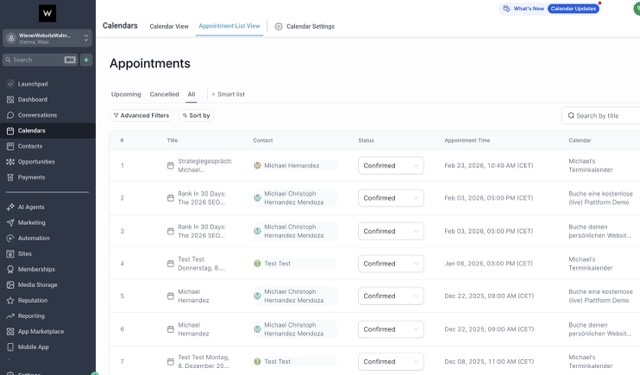Open status dropdown for Strategiegespräch appointment row
The image size is (640, 375).
[391, 165]
